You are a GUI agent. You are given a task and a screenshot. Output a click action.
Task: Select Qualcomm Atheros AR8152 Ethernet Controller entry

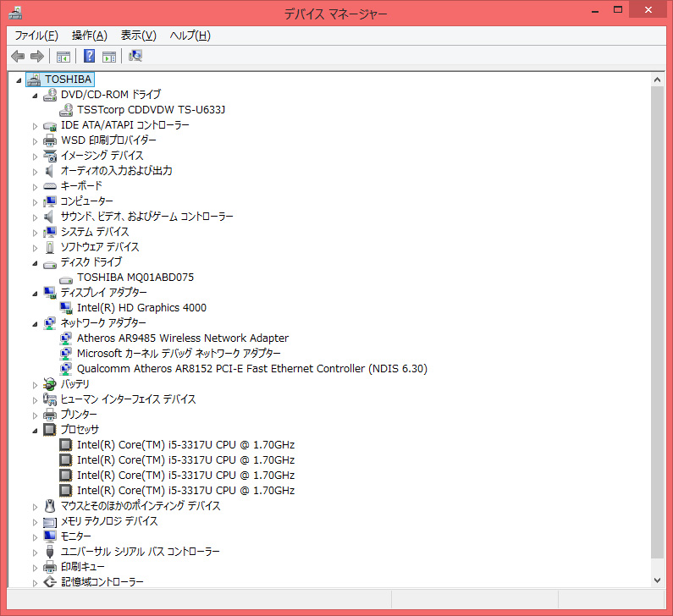click(x=251, y=369)
